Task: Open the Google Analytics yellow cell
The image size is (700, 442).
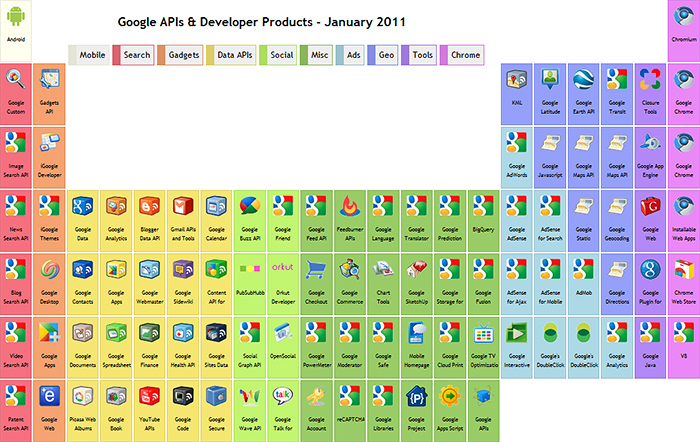Action: point(116,221)
